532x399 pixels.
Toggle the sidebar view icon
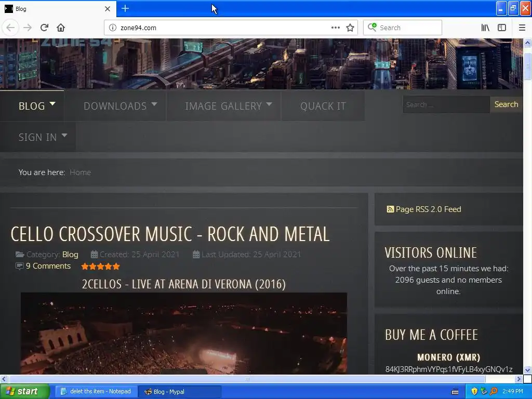pos(502,28)
